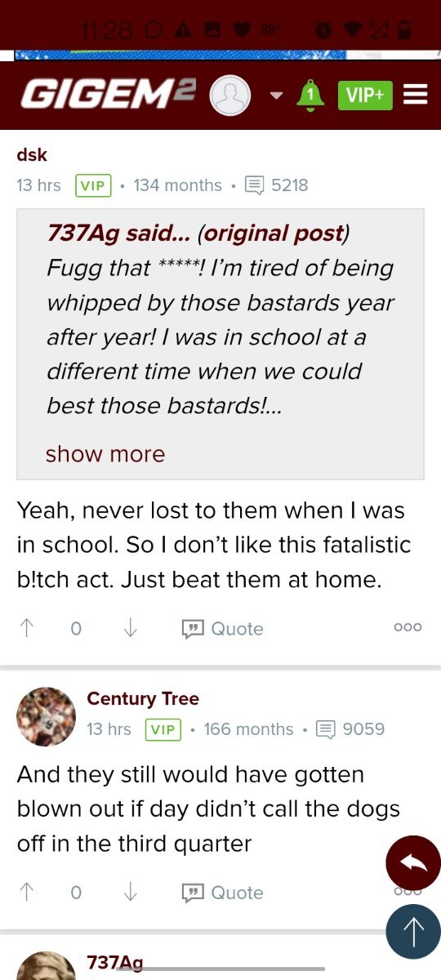Upvote Century Tree's post
Screen dimensions: 441x980
click(26, 892)
